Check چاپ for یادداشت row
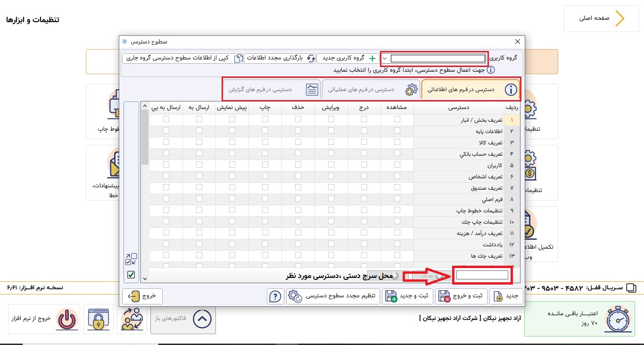This screenshot has width=644, height=345. coord(265,244)
